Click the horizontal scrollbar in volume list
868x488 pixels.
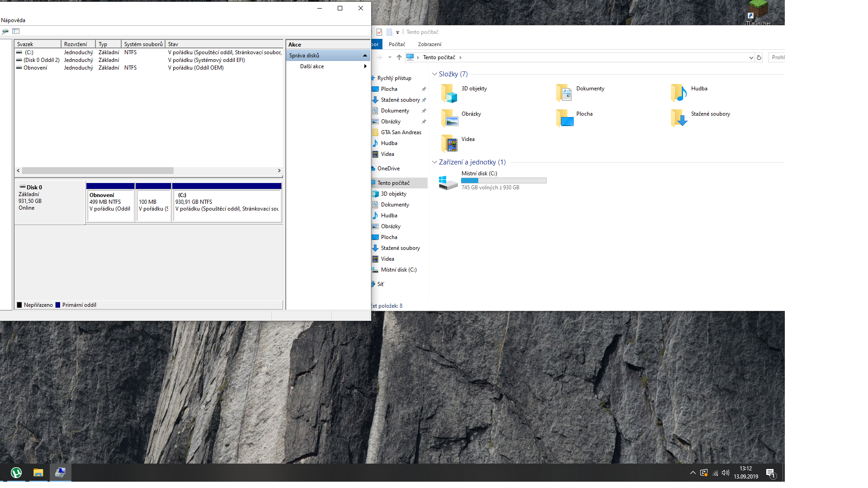click(98, 171)
